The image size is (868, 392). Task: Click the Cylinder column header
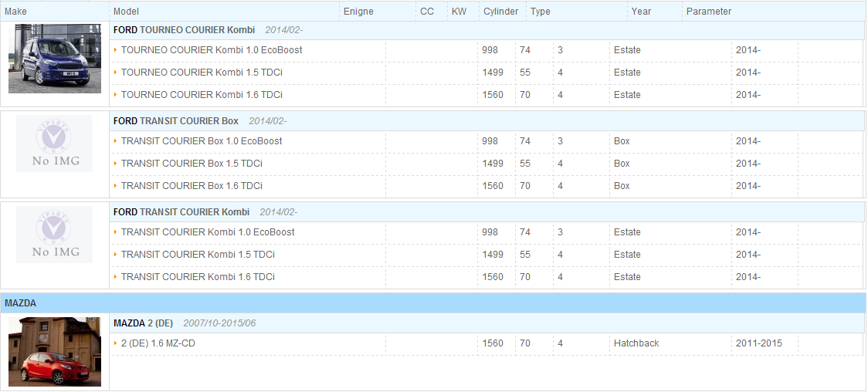[500, 12]
